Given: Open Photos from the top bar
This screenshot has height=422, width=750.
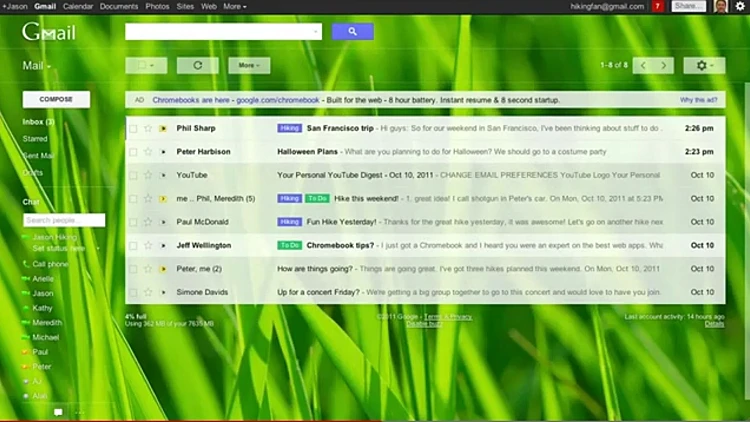Looking at the screenshot, I should (x=157, y=6).
